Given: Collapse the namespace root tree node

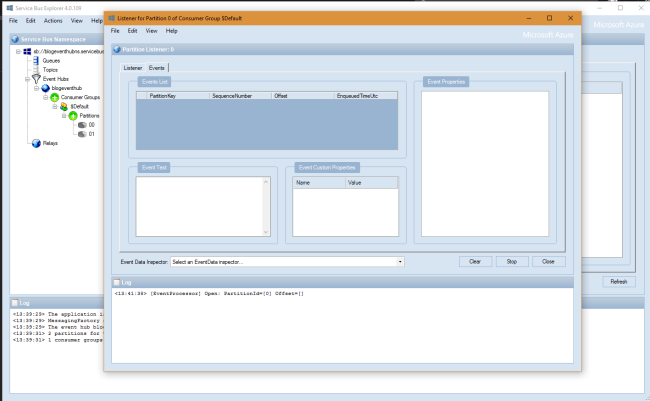Looking at the screenshot, I should click(18, 51).
